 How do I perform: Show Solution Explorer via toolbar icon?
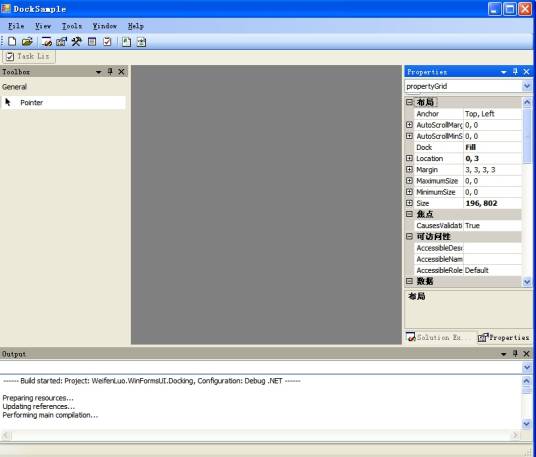click(x=46, y=42)
